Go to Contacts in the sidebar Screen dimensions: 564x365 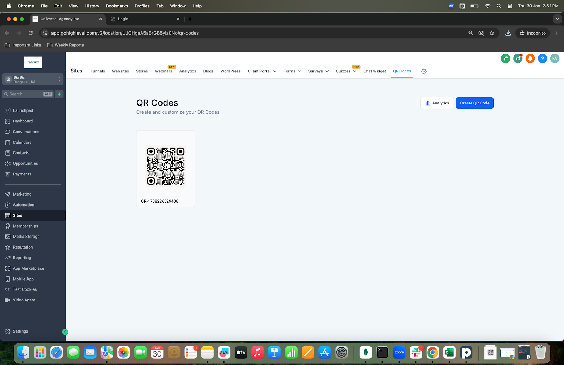21,153
